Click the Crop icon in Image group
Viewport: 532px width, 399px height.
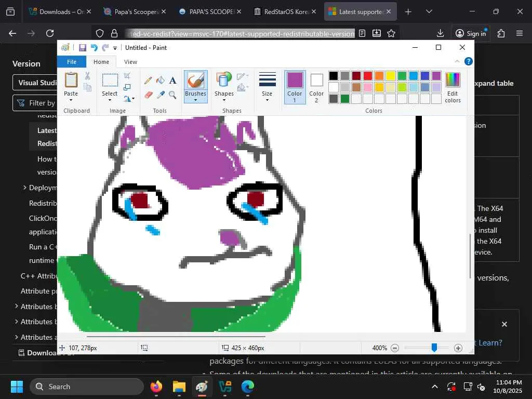pos(127,76)
